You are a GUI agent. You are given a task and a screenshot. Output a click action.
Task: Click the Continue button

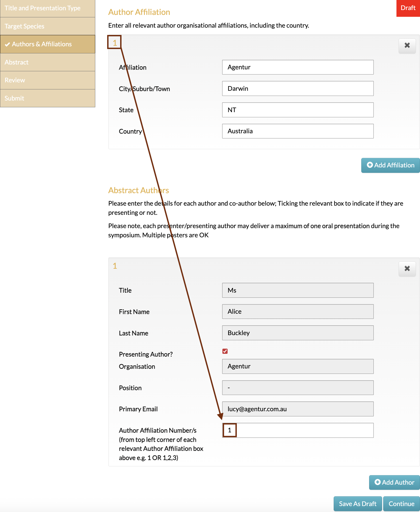402,504
